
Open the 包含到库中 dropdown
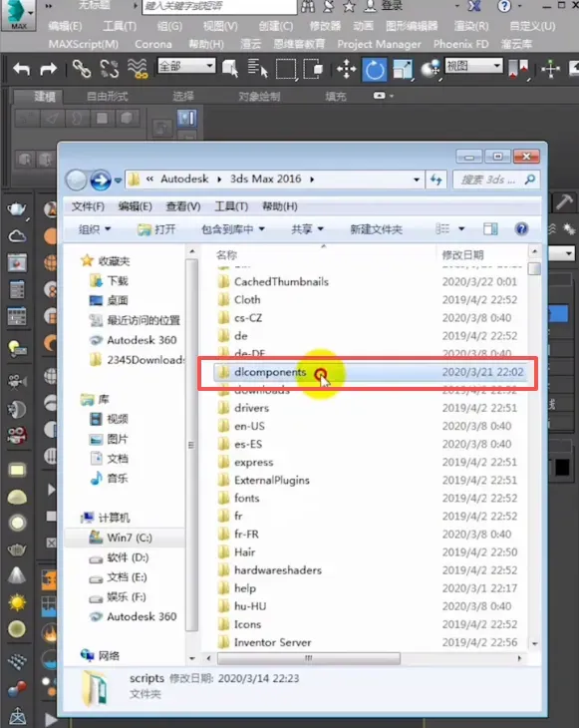[233, 229]
